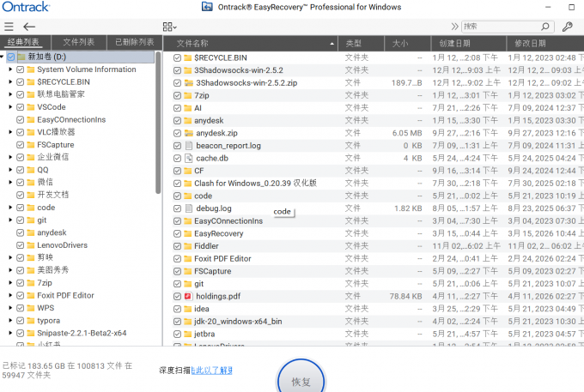
Task: Collapse the 新加卷 (D:) root node
Action: click(2, 57)
